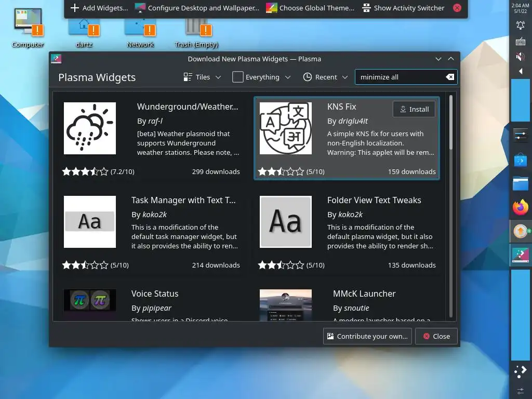The image size is (532, 399).
Task: Click '299 downloads' text
Action: click(216, 171)
